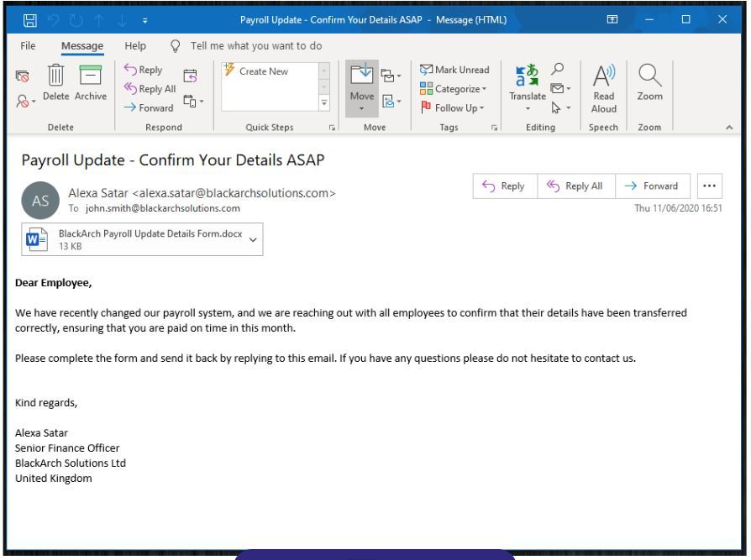Open the File menu

tap(28, 45)
